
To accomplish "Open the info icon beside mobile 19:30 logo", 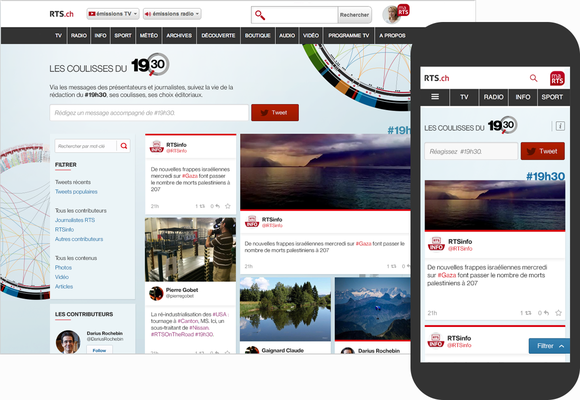I will (x=560, y=126).
